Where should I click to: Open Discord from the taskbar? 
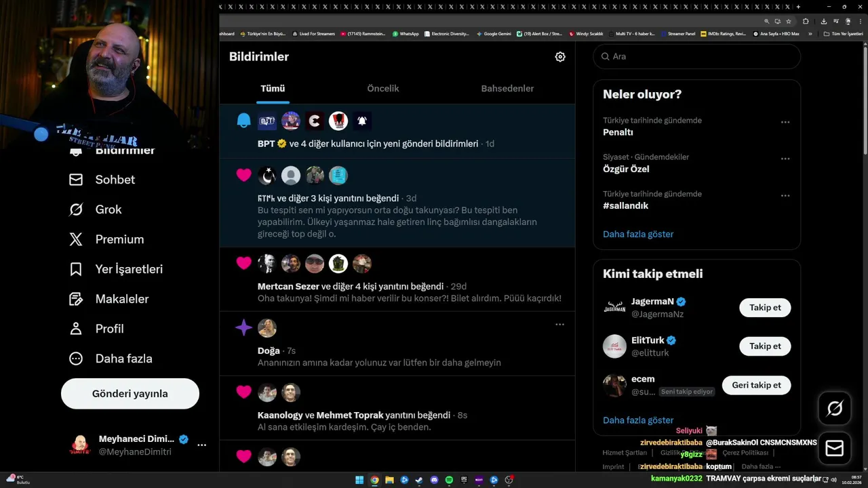click(x=434, y=481)
